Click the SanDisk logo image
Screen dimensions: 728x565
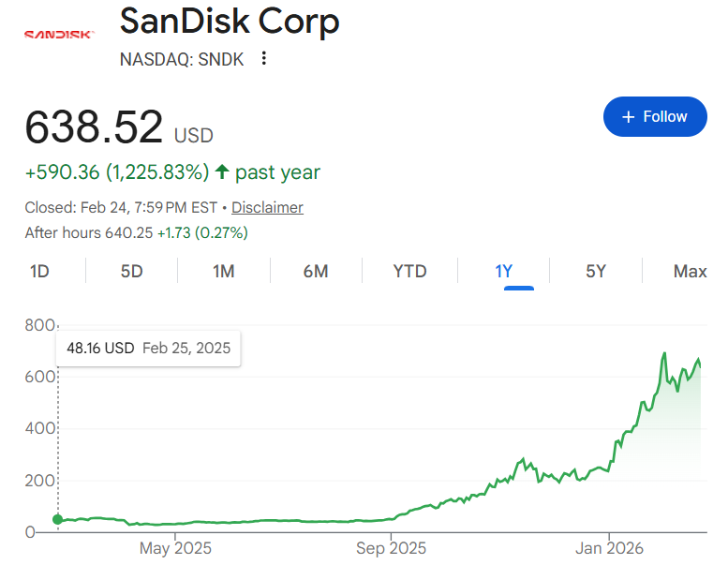pyautogui.click(x=58, y=35)
